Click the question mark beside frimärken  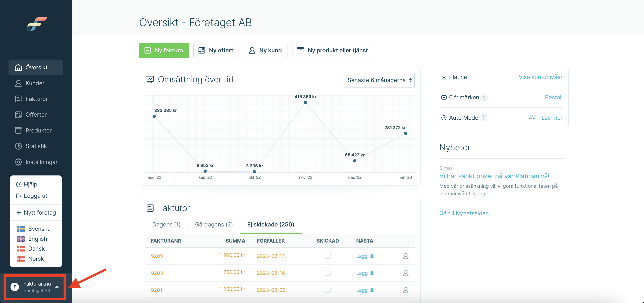coord(484,98)
